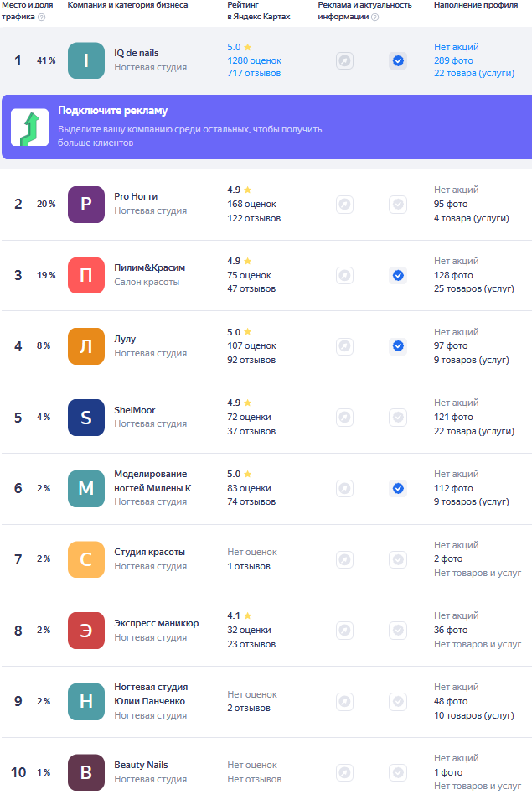532x805 pixels.
Task: Click the Студия красоты yellow C avatar
Action: click(x=86, y=559)
